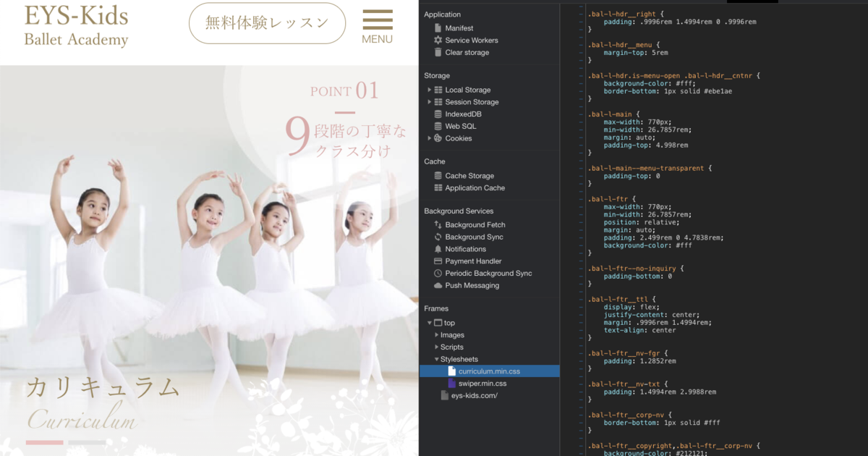Click the .bal-l-main--menu-transparent selector line
The width and height of the screenshot is (868, 456).
point(650,167)
